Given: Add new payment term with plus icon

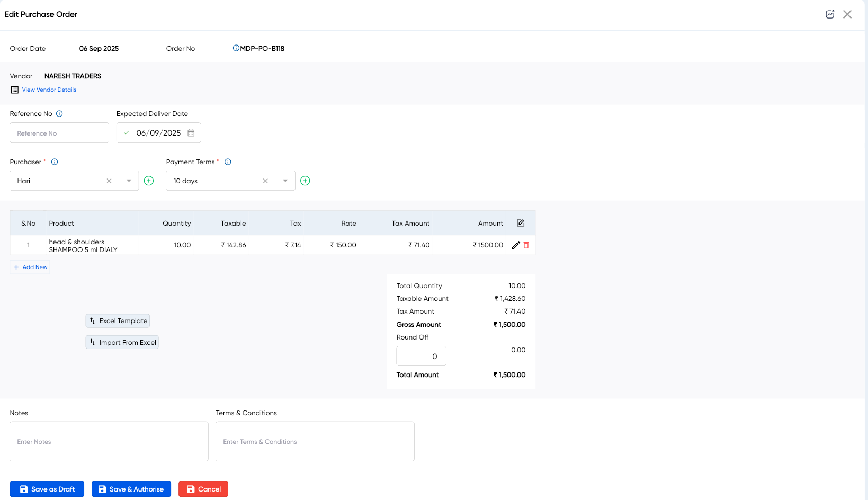Looking at the screenshot, I should click(305, 181).
